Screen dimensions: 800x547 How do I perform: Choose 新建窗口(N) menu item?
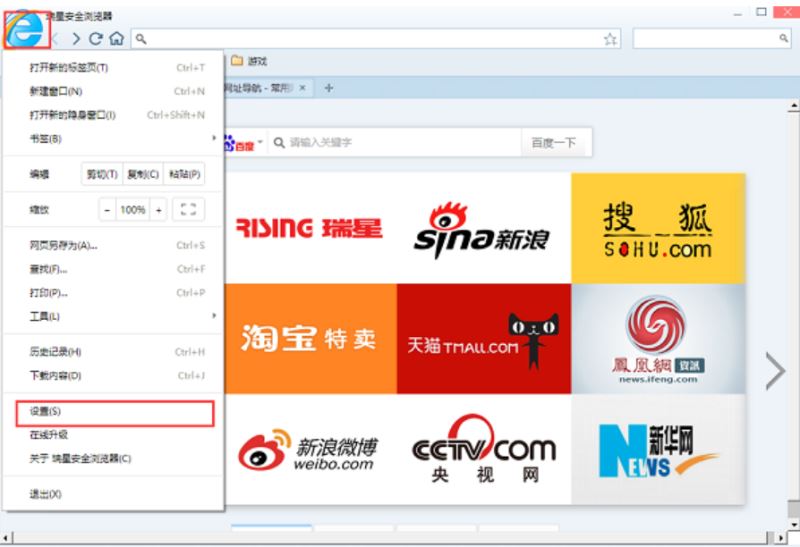pyautogui.click(x=113, y=91)
